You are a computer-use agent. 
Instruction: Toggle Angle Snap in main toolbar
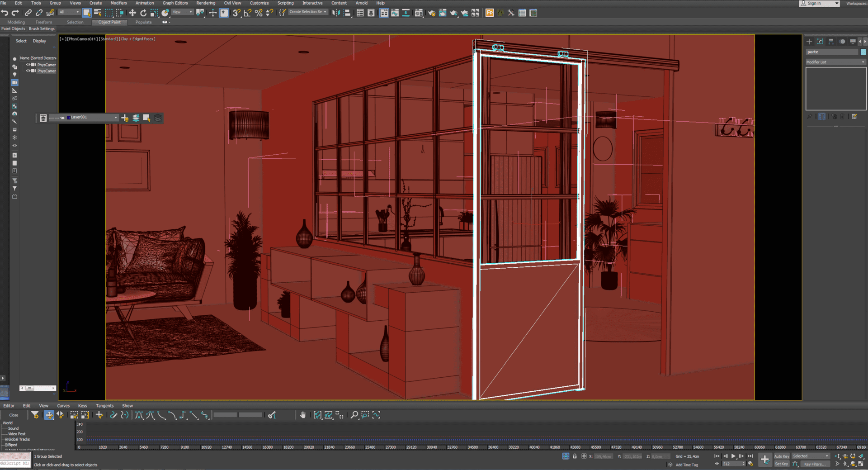click(247, 13)
